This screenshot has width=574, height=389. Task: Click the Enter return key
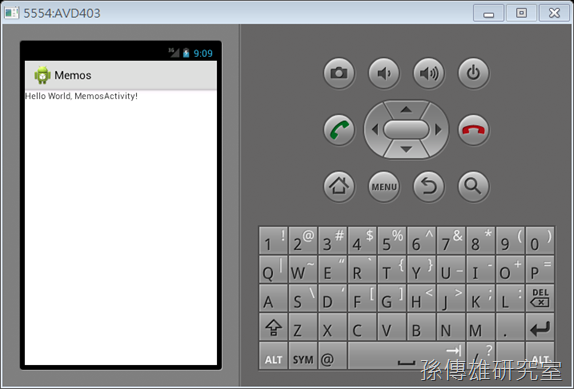(540, 327)
